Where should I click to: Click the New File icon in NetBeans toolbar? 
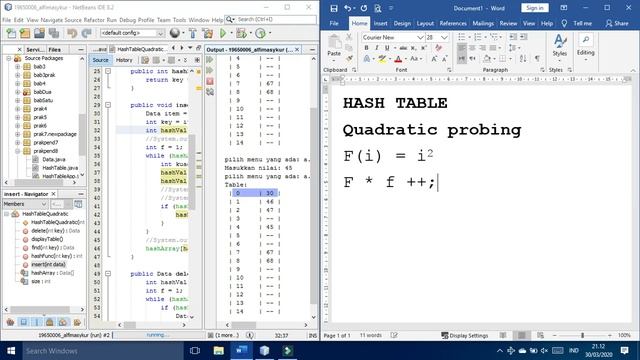pyautogui.click(x=11, y=33)
